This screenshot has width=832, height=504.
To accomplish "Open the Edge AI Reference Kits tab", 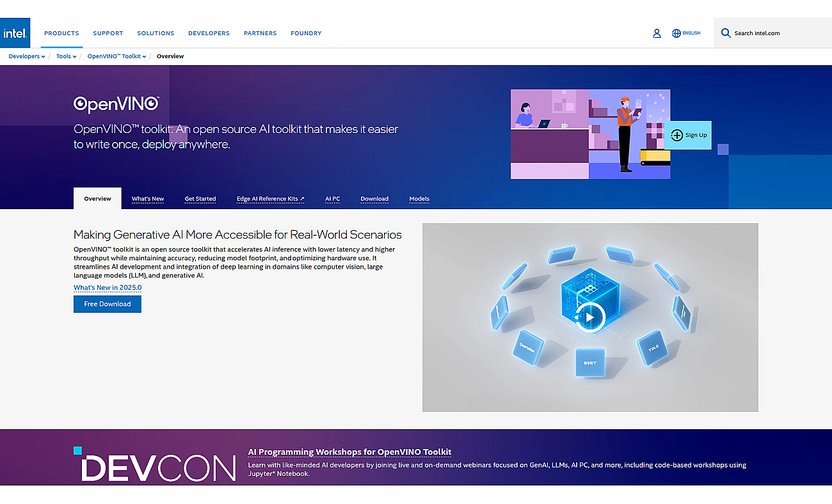I will (271, 199).
